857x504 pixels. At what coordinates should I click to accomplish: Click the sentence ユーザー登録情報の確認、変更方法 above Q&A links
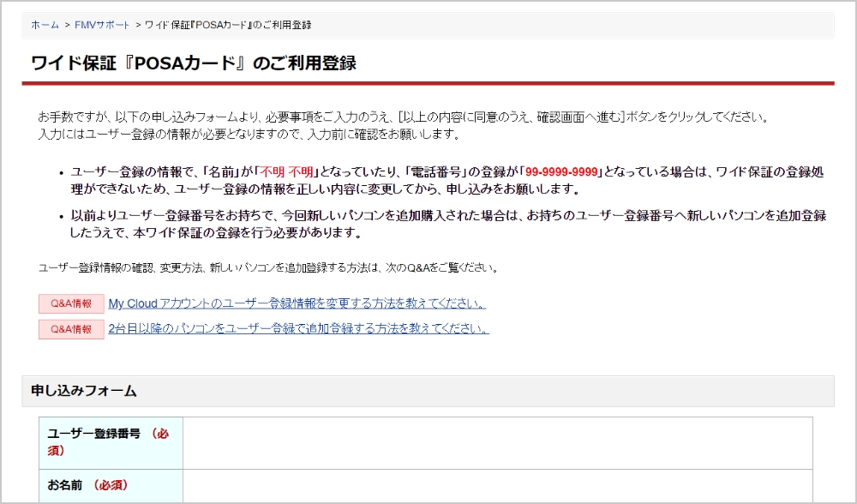click(267, 268)
